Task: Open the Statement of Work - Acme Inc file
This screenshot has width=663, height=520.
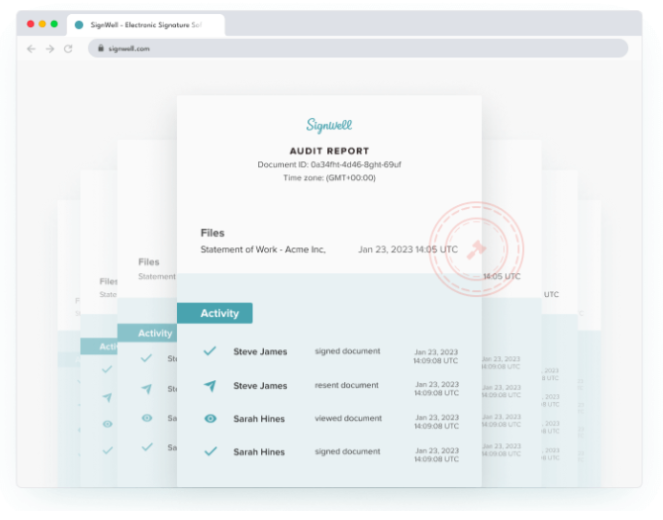Action: tap(263, 249)
